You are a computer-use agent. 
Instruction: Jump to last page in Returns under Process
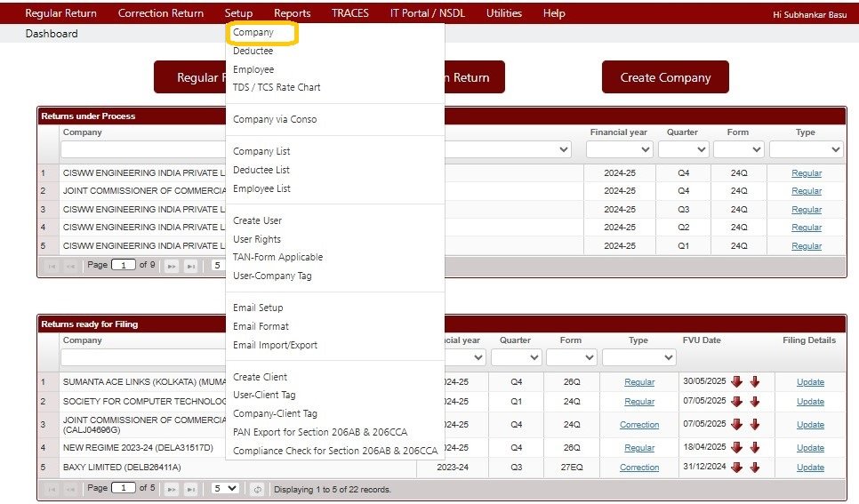coord(190,267)
